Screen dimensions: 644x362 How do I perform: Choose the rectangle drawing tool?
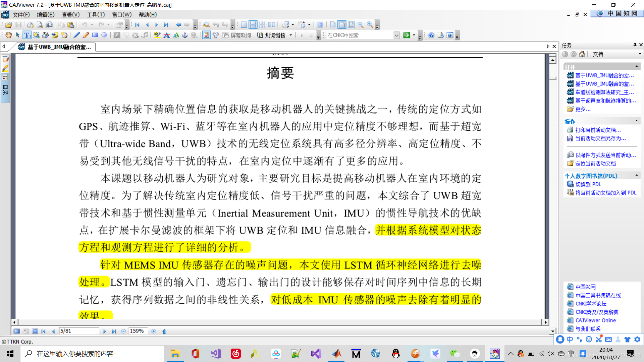click(95, 35)
